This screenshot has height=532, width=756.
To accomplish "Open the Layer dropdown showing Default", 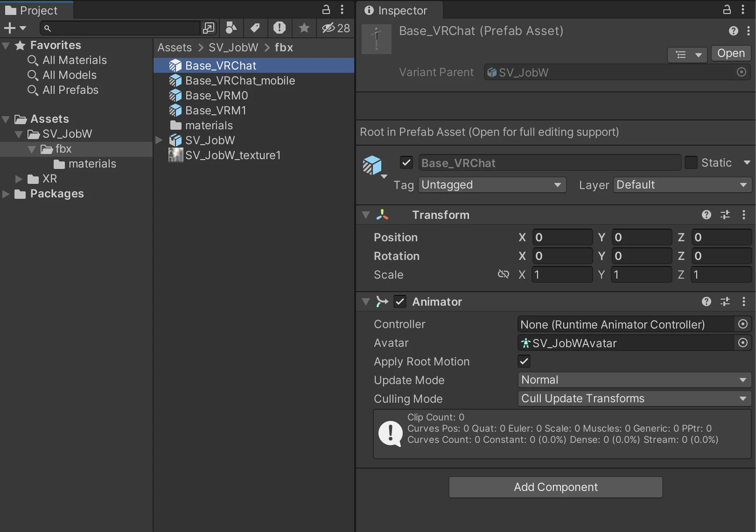I will [x=682, y=185].
